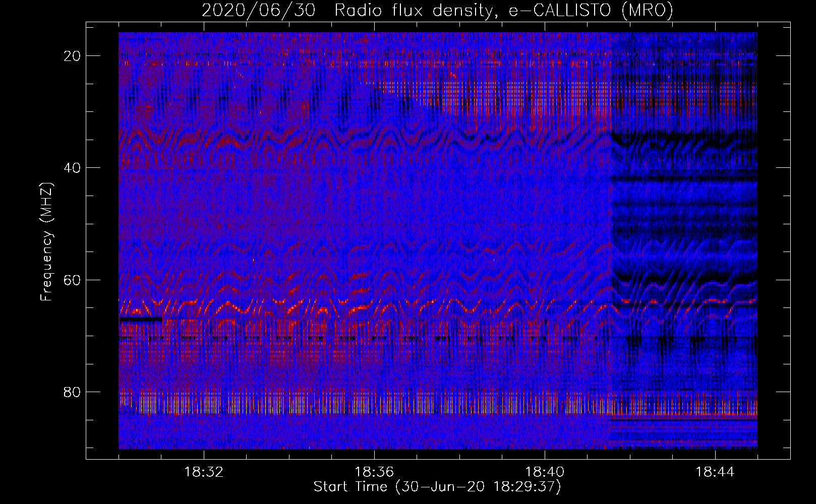Click the 20 tick label on the frequency axis
This screenshot has width=816, height=504.
73,56
